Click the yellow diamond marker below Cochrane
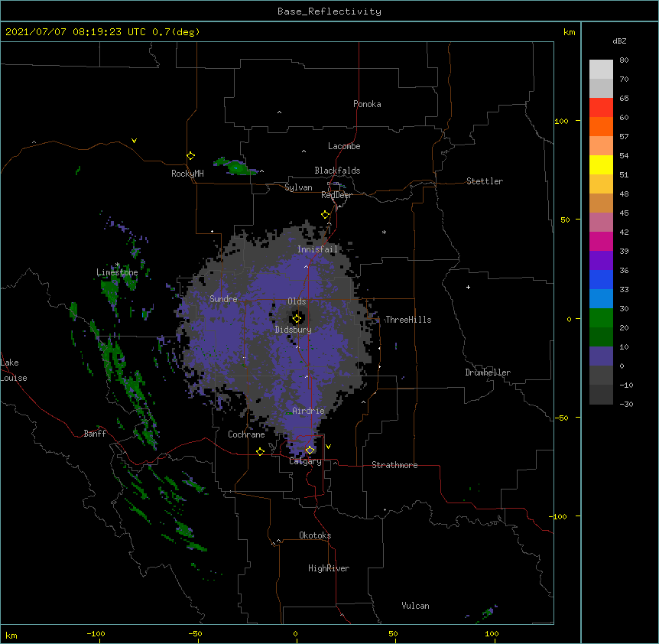This screenshot has width=659, height=644. click(x=260, y=451)
